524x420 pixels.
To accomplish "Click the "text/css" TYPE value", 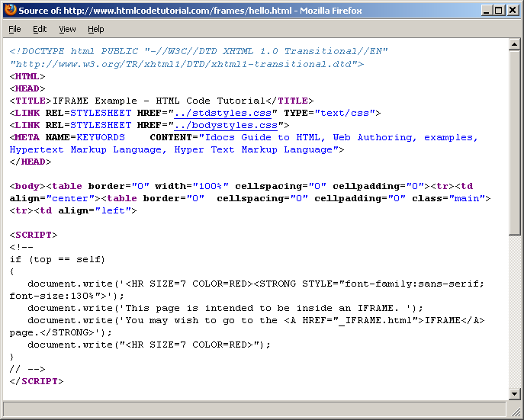I will 345,113.
